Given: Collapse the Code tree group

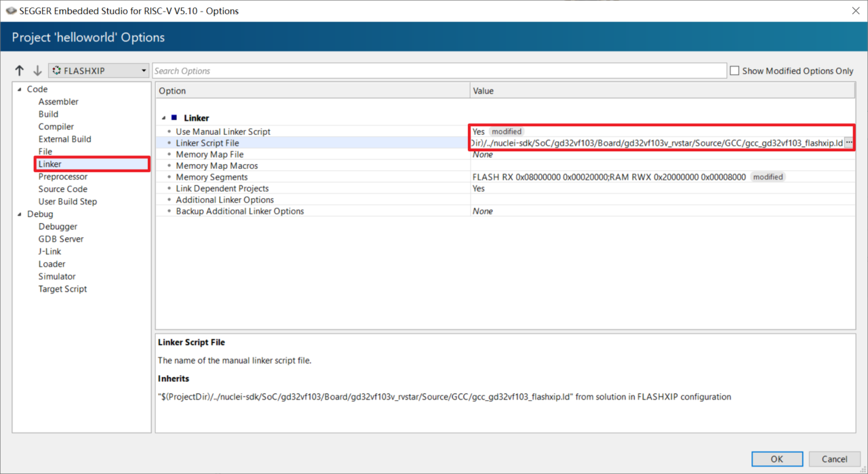Looking at the screenshot, I should tap(20, 90).
